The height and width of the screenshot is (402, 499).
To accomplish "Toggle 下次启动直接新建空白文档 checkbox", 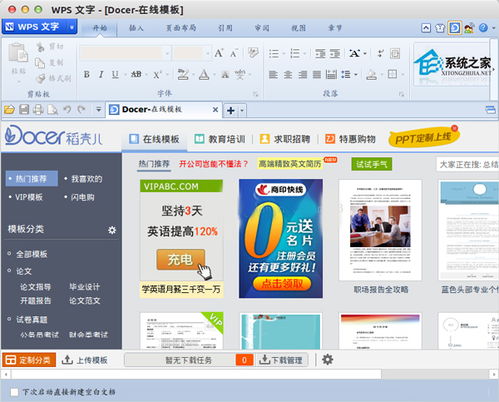I will coord(14,392).
